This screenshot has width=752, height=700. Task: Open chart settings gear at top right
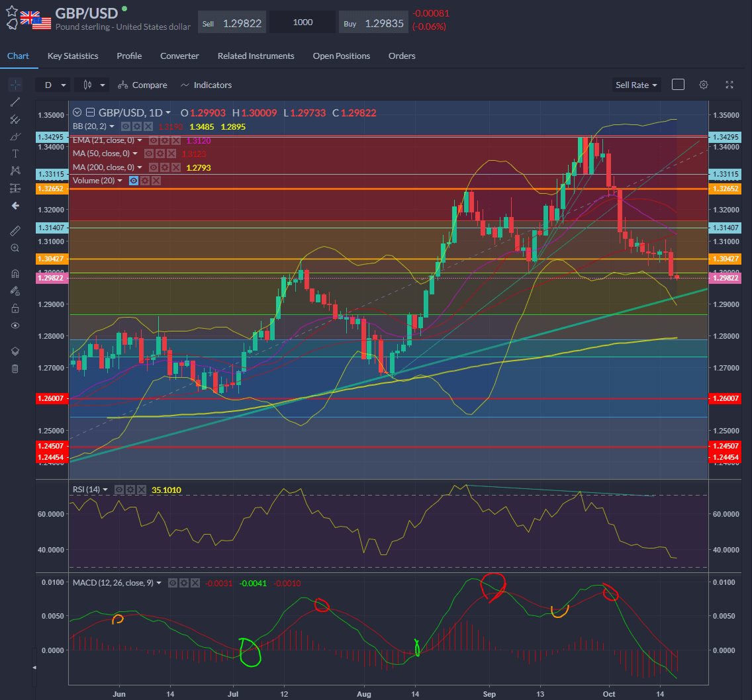point(703,85)
